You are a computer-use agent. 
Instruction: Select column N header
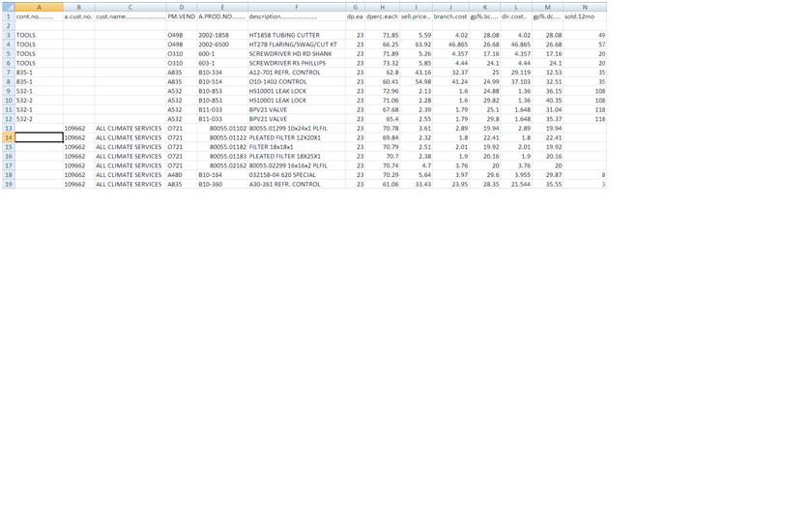point(585,7)
